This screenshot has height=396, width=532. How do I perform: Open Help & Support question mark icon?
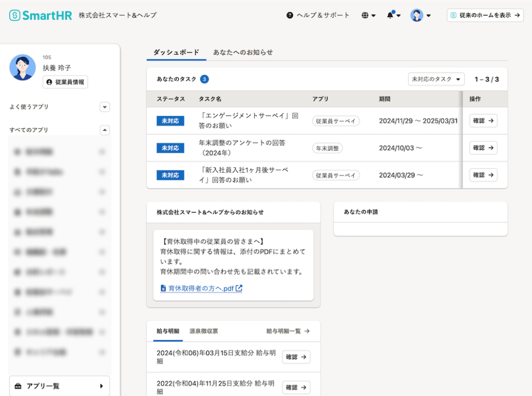289,15
